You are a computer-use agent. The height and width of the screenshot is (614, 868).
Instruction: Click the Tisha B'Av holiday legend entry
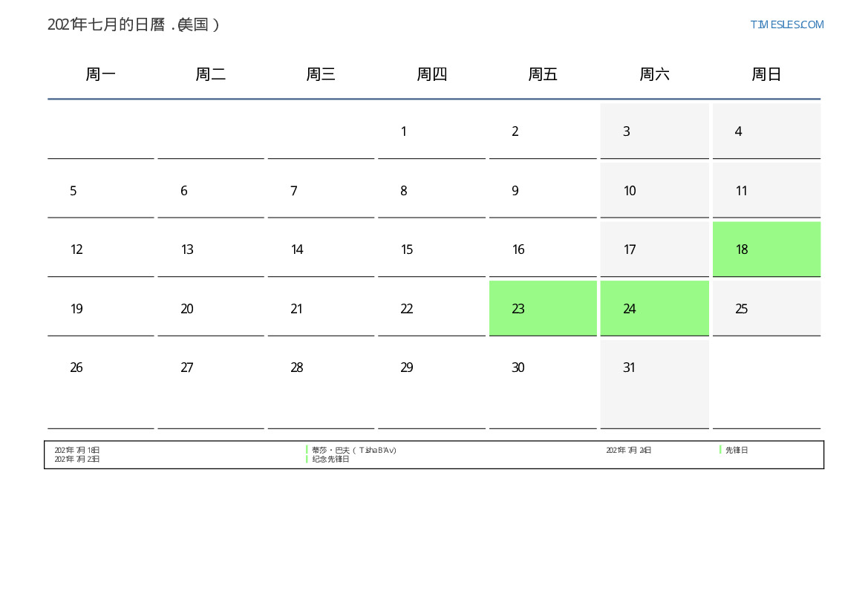(x=354, y=450)
